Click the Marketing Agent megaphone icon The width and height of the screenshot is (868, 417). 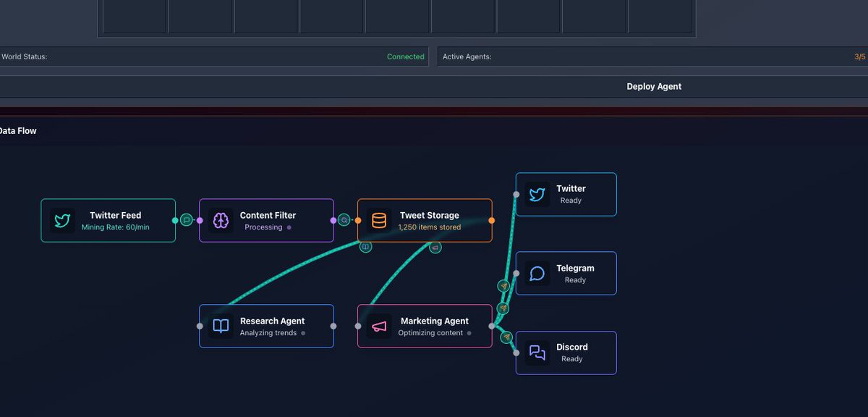tap(379, 327)
